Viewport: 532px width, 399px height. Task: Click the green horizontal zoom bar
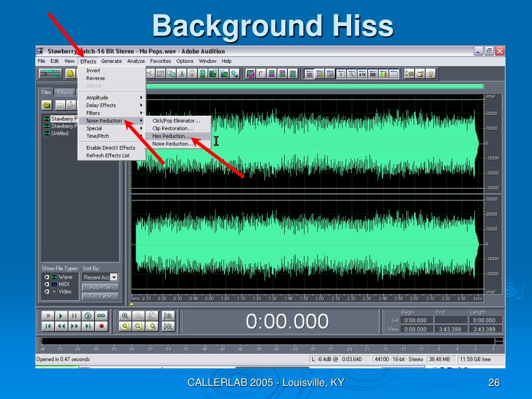(314, 87)
